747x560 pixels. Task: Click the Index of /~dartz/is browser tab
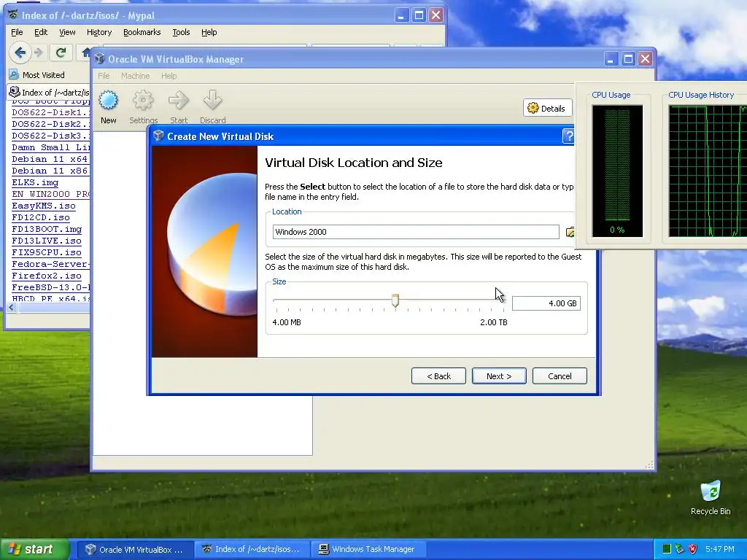pyautogui.click(x=49, y=93)
